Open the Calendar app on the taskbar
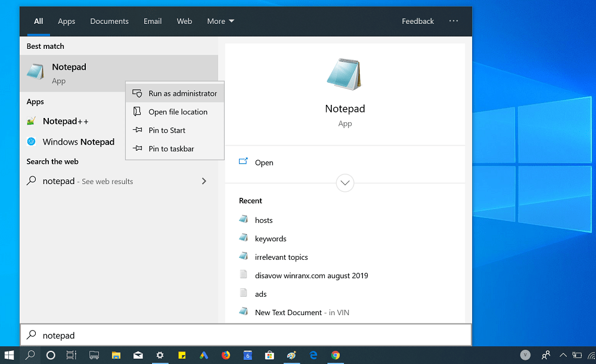This screenshot has height=364, width=596. (x=248, y=355)
